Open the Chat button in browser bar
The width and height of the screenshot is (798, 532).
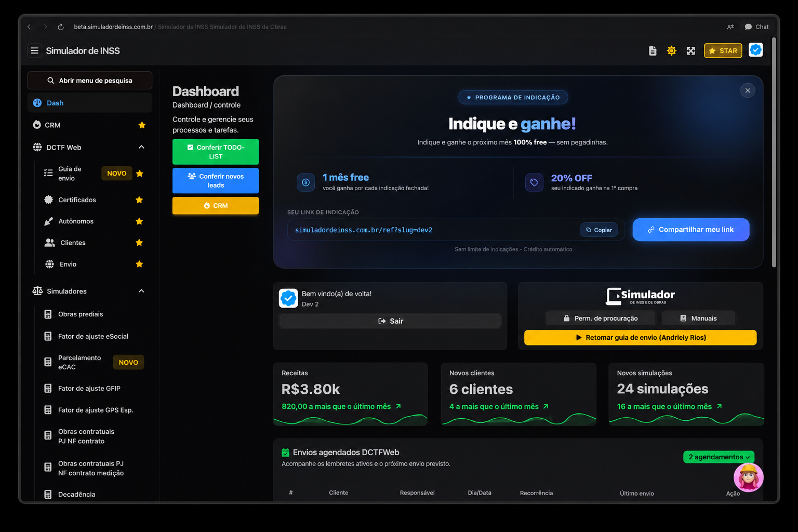(x=756, y=26)
